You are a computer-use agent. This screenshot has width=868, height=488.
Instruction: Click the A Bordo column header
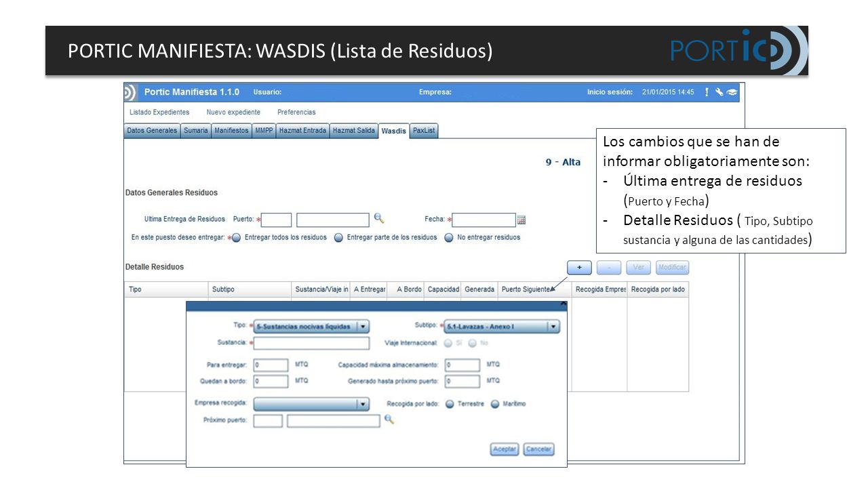point(406,289)
